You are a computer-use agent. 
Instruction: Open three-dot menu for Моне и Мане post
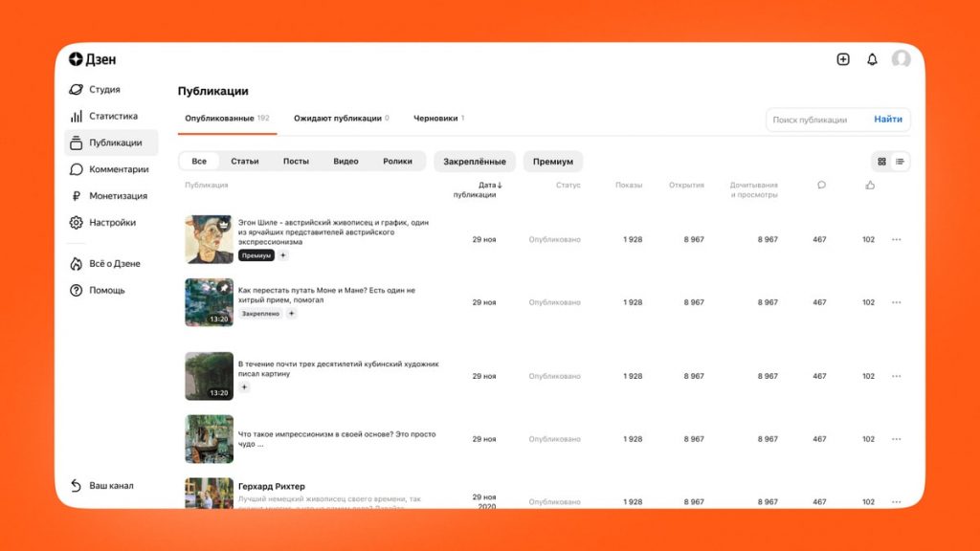point(896,302)
